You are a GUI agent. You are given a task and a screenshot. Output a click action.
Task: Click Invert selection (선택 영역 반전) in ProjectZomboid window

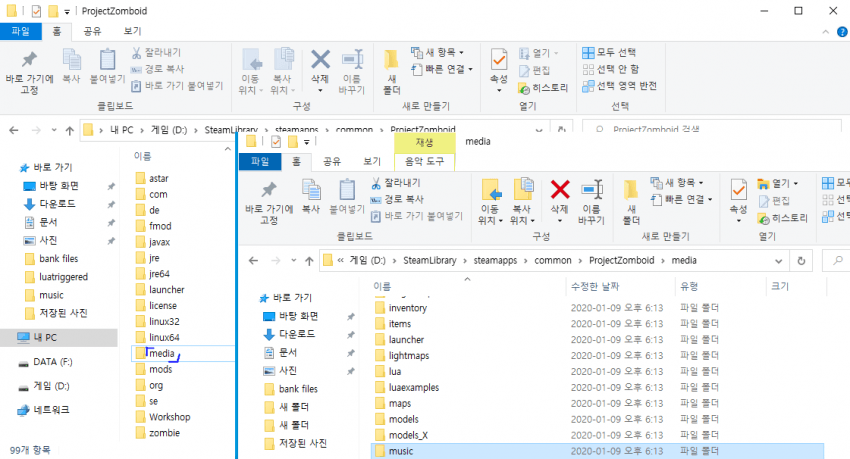(620, 86)
